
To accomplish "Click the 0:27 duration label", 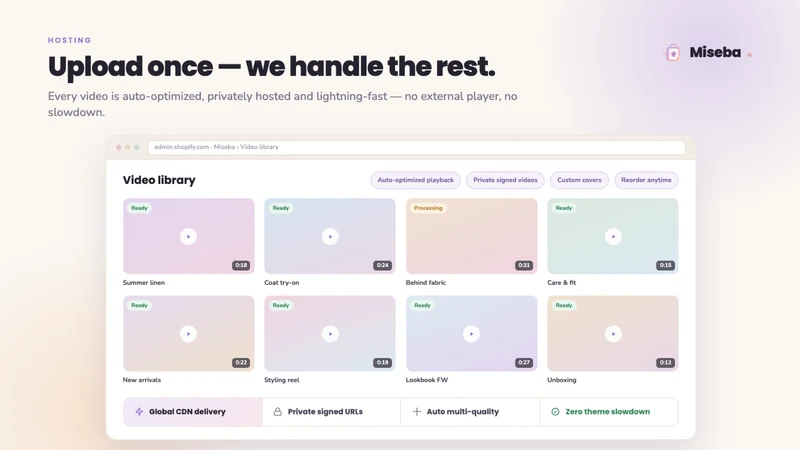I will click(524, 363).
